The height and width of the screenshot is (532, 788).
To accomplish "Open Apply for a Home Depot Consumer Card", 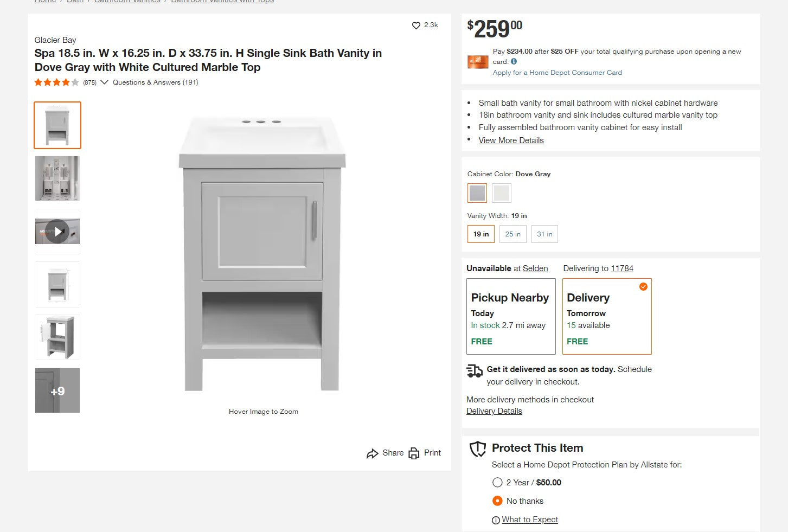I will [x=557, y=73].
